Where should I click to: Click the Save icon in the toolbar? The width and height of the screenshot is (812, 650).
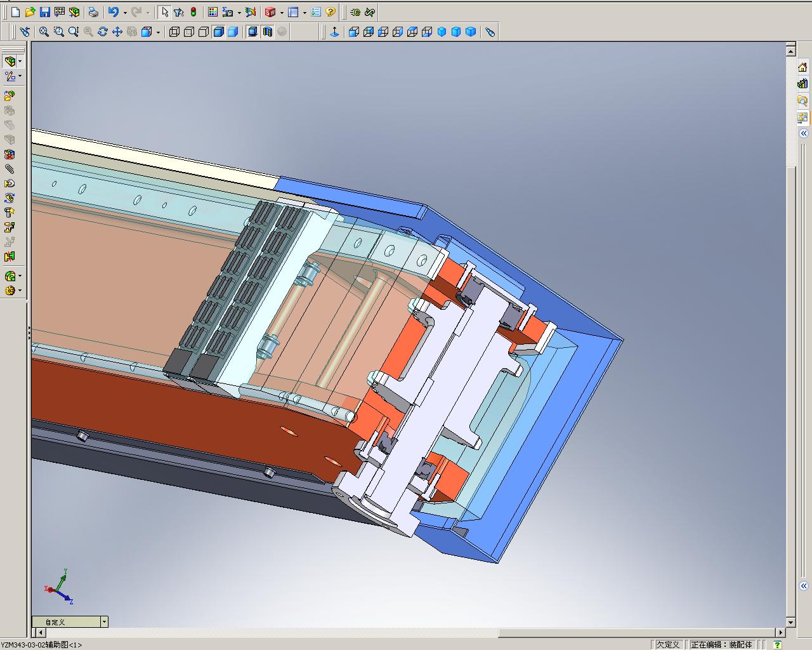[44, 12]
